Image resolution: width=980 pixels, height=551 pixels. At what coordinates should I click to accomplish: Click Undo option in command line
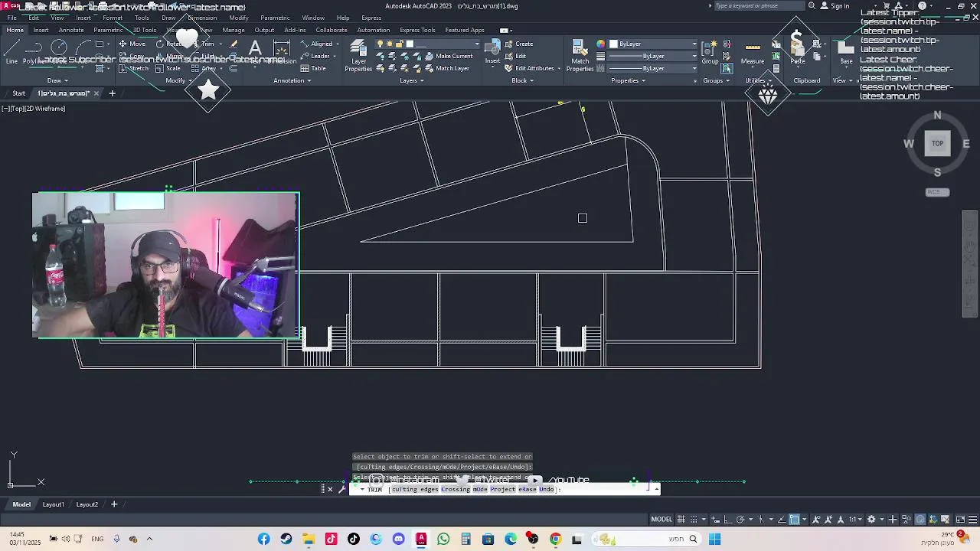pos(547,489)
